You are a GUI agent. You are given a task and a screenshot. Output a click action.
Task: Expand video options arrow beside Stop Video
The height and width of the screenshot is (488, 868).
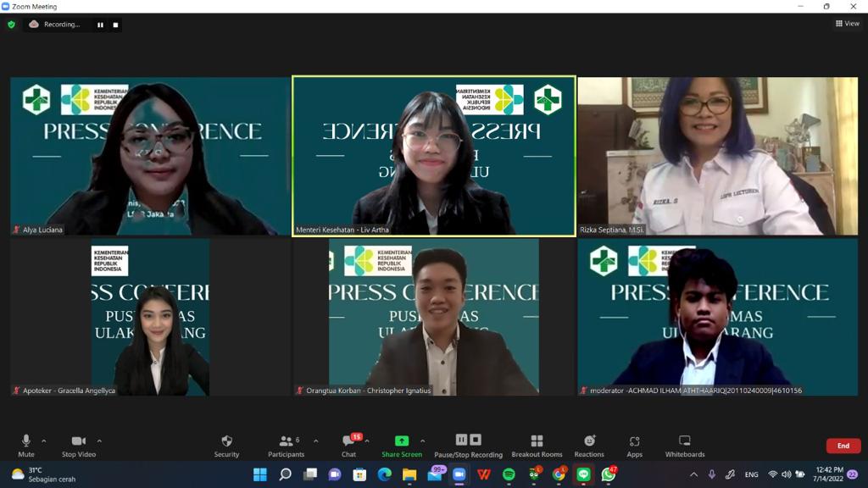pyautogui.click(x=99, y=441)
